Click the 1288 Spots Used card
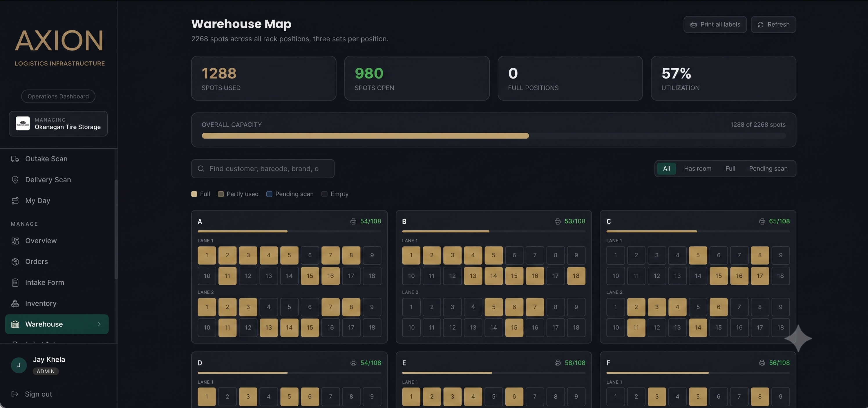868x408 pixels. (263, 78)
